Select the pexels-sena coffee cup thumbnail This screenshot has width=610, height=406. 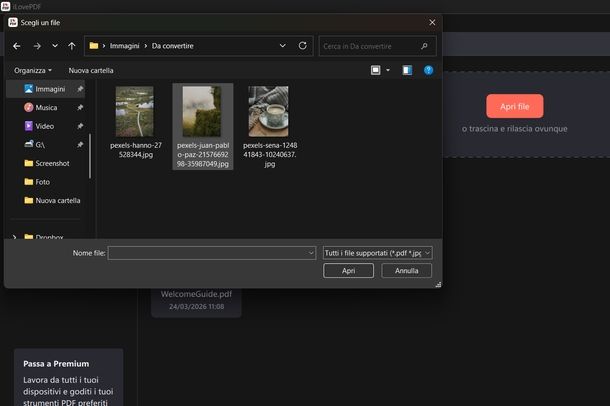coord(268,111)
